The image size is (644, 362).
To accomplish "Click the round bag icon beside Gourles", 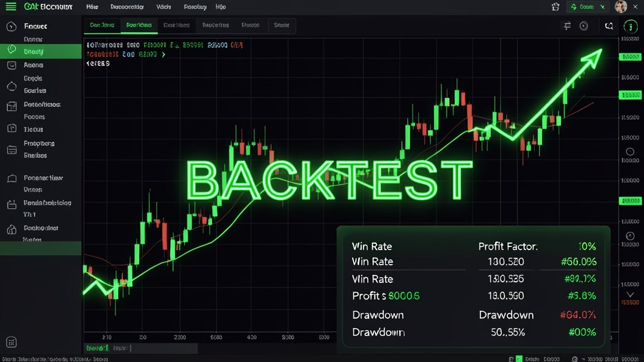I will 11,86.
